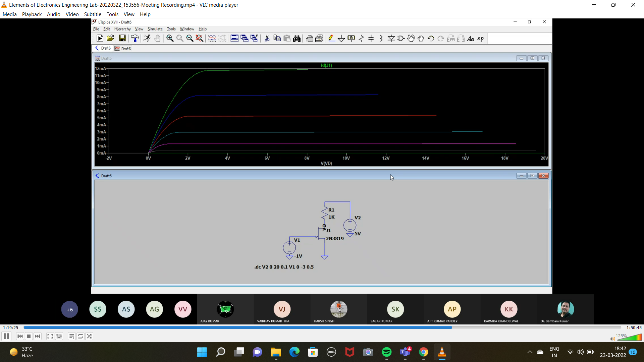Open Microsoft Teams from the taskbar
The image size is (644, 362).
405,352
